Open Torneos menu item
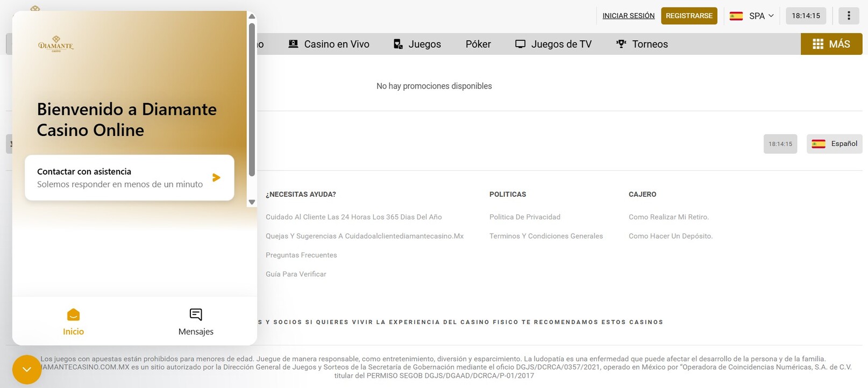This screenshot has height=388, width=868. (x=642, y=44)
